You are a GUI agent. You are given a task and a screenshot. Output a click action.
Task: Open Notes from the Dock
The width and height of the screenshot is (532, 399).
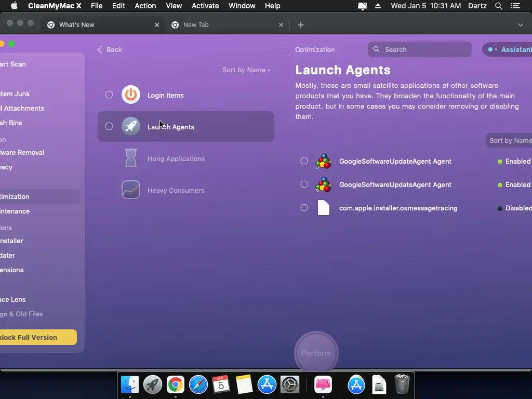244,384
